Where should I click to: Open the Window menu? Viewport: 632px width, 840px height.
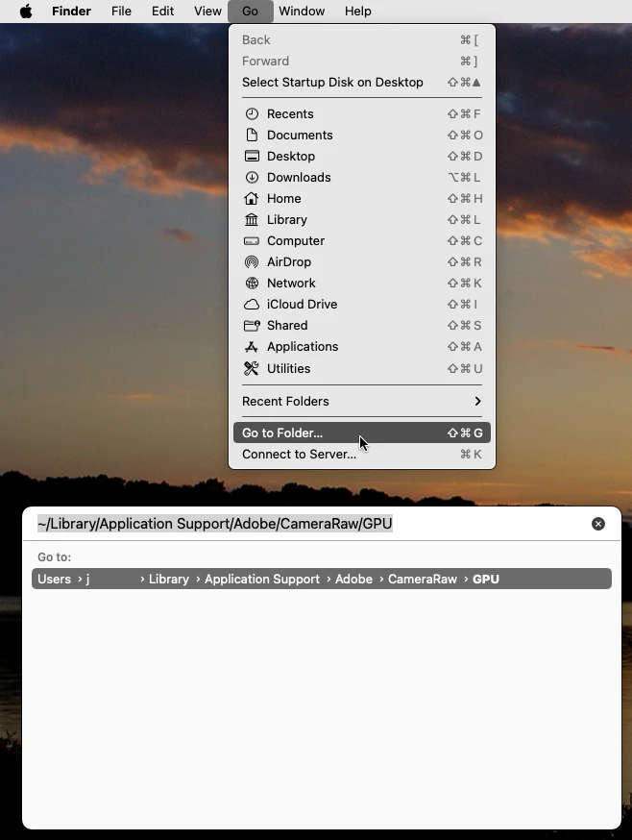[302, 11]
